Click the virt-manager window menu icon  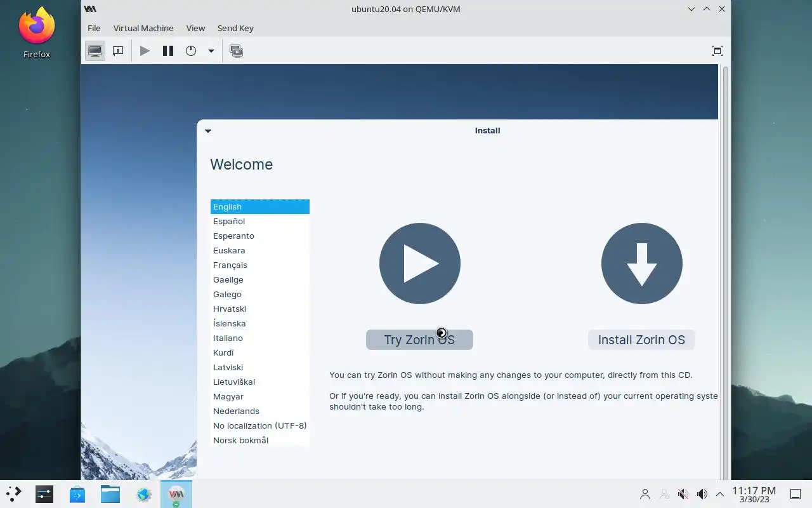[x=90, y=9]
